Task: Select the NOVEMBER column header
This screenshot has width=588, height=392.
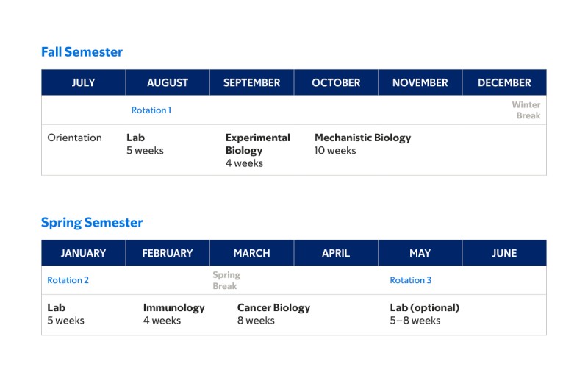Action: coord(420,82)
